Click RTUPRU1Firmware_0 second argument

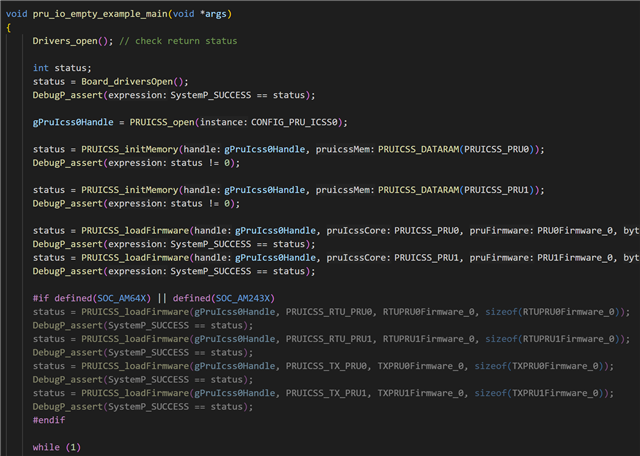(429, 339)
